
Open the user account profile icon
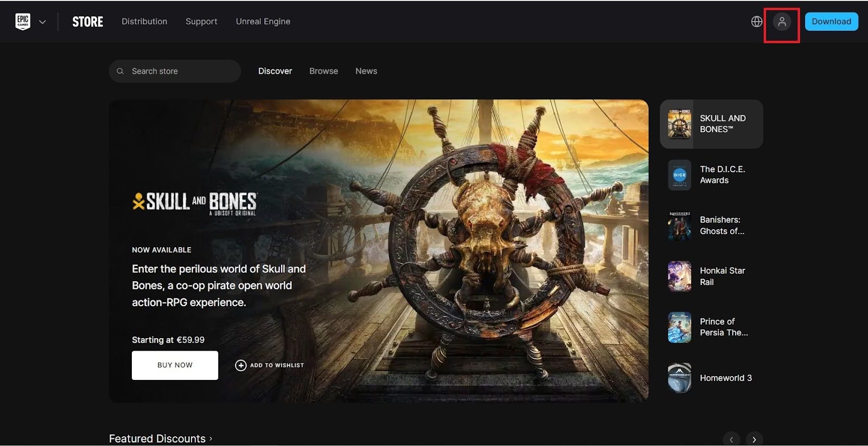tap(782, 22)
